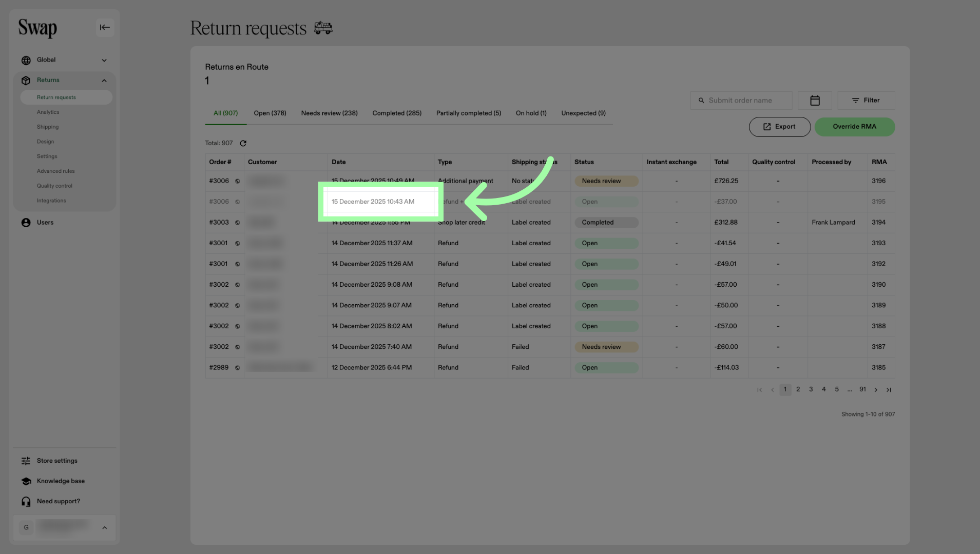The width and height of the screenshot is (980, 554).
Task: Open the calendar date picker
Action: click(815, 101)
